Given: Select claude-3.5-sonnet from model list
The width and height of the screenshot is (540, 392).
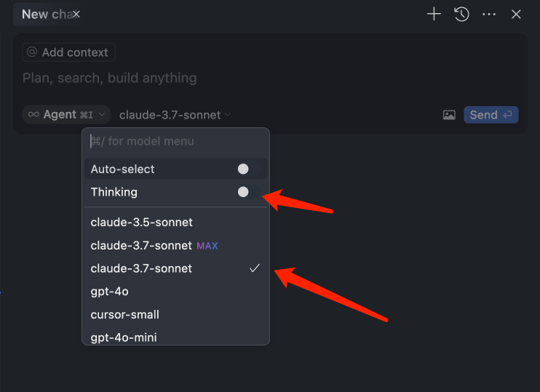Looking at the screenshot, I should tap(141, 222).
